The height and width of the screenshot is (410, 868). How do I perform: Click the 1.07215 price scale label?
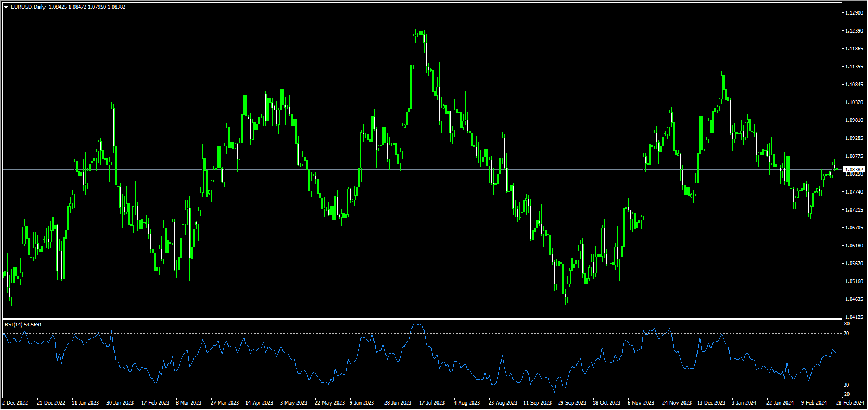pyautogui.click(x=854, y=210)
